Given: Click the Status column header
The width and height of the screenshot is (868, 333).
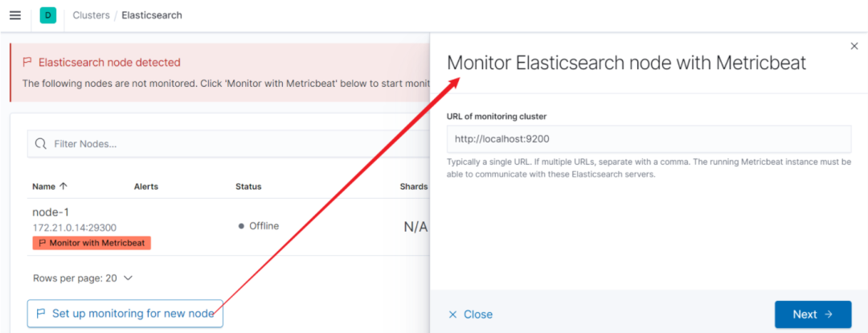Looking at the screenshot, I should pyautogui.click(x=248, y=187).
